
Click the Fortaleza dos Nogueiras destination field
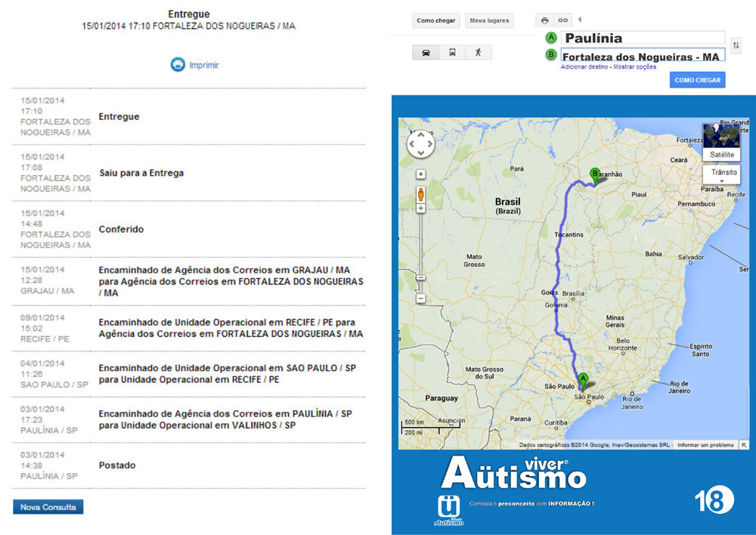click(641, 55)
